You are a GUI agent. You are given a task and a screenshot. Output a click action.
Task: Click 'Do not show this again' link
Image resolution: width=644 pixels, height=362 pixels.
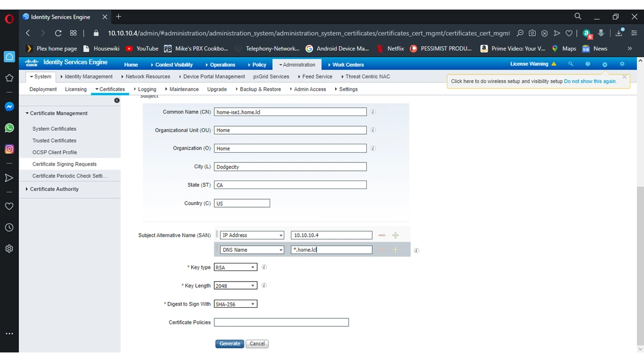pos(590,81)
